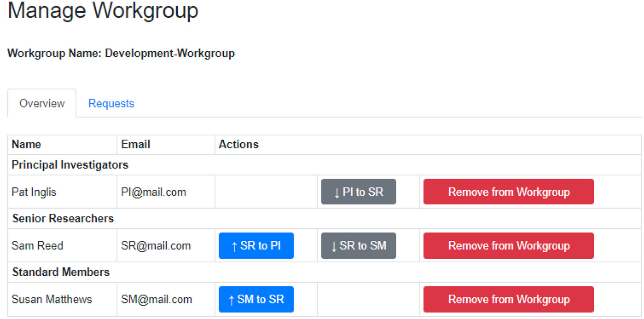The height and width of the screenshot is (319, 644).
Task: Promote Sam Reed with SR to PI button
Action: 256,246
